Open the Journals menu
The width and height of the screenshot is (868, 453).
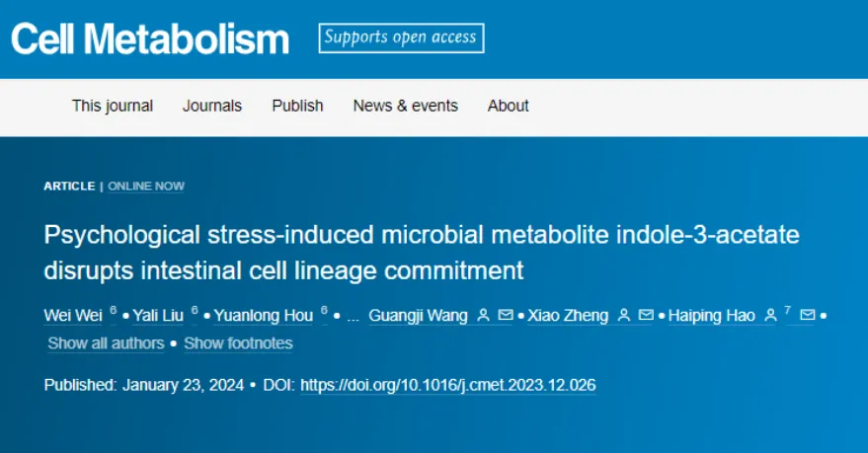coord(212,106)
